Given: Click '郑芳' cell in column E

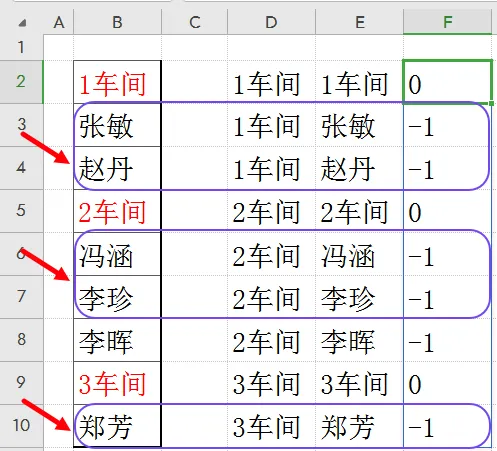Looking at the screenshot, I should (x=359, y=426).
